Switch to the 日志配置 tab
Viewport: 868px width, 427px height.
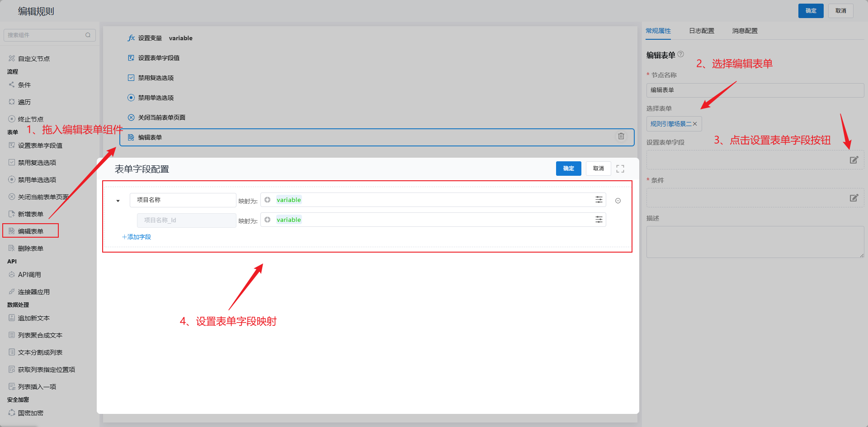[701, 31]
